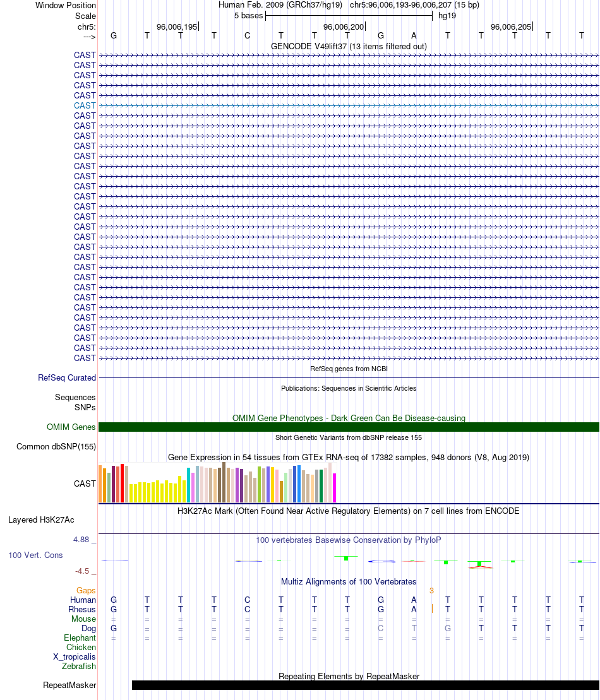
Task: Click the 4.88 PhyloP upper scale value
Action: [81, 540]
